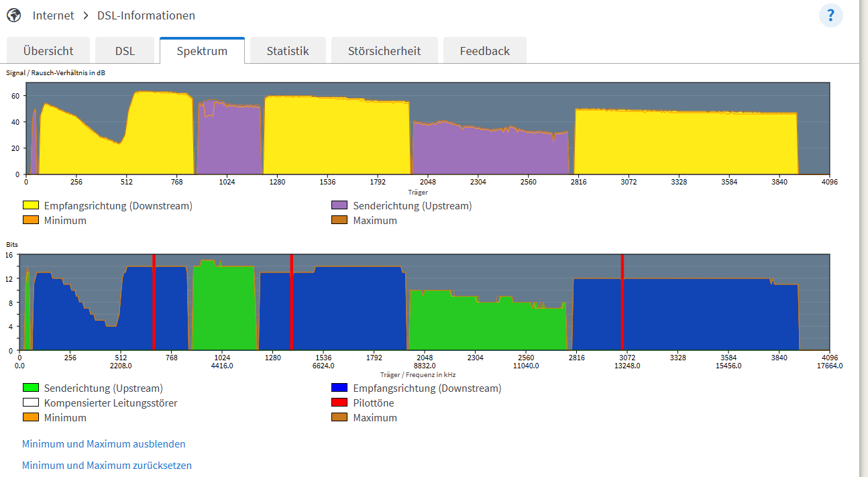The image size is (868, 477).
Task: Click the 8832.0 frequency axis value
Action: point(425,366)
